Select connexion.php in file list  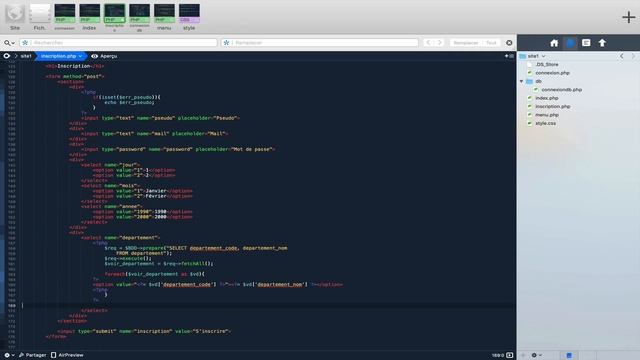coord(552,73)
